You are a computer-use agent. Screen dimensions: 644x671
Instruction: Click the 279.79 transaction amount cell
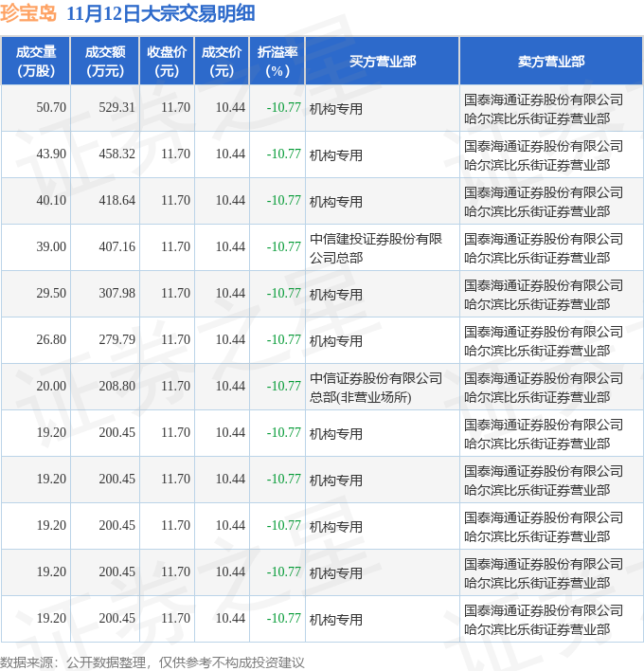click(116, 340)
